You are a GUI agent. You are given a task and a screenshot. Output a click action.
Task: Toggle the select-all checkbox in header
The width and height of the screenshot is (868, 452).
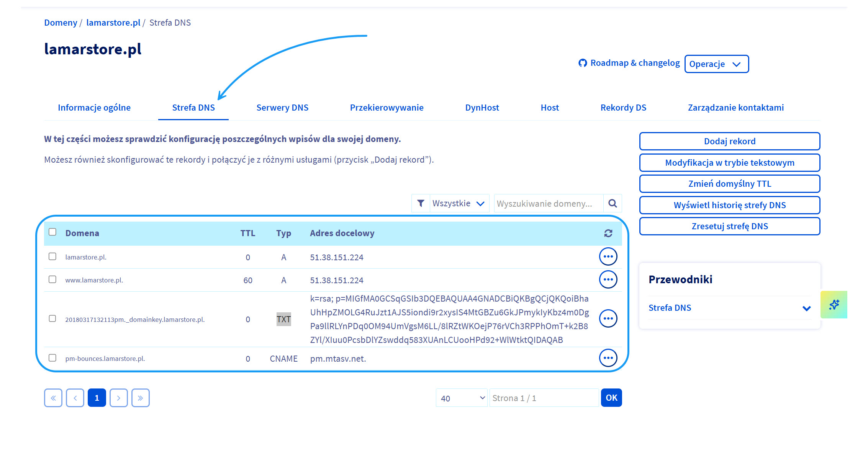point(52,232)
